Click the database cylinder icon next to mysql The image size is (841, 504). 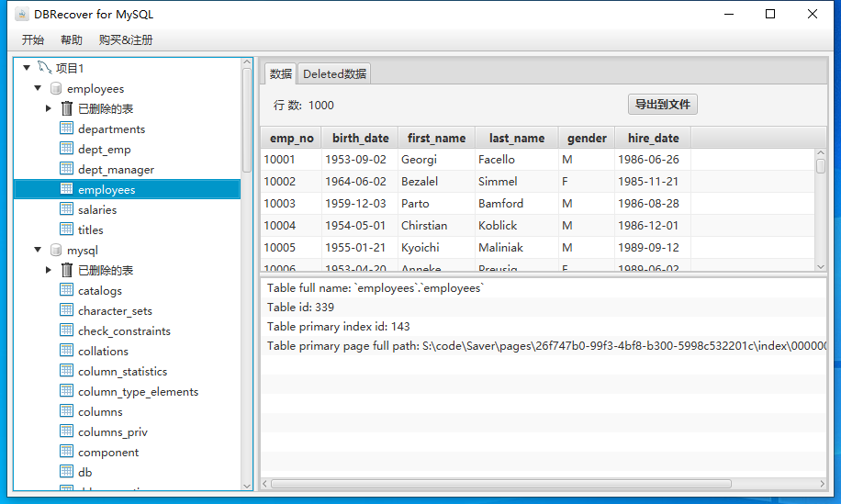pos(56,250)
